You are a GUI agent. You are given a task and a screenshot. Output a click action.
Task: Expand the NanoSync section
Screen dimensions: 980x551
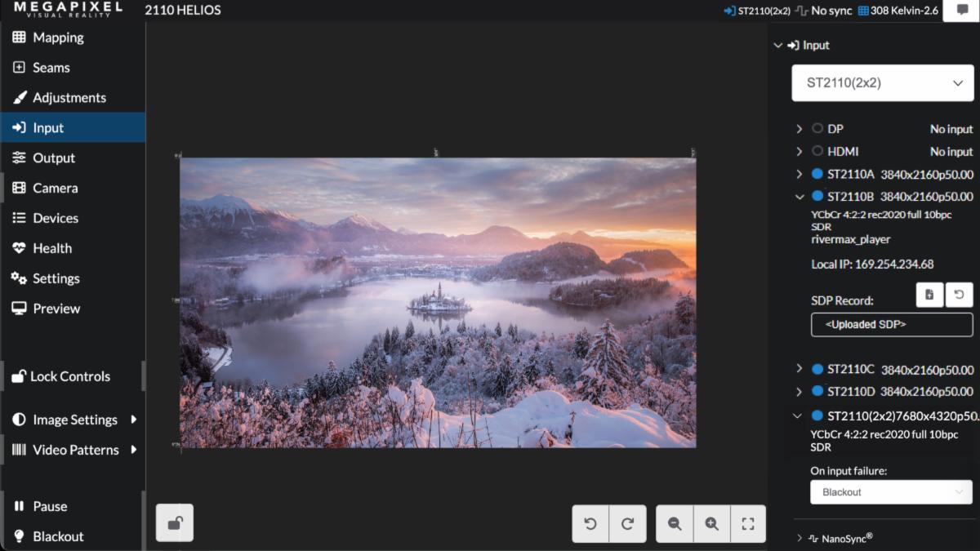point(800,538)
